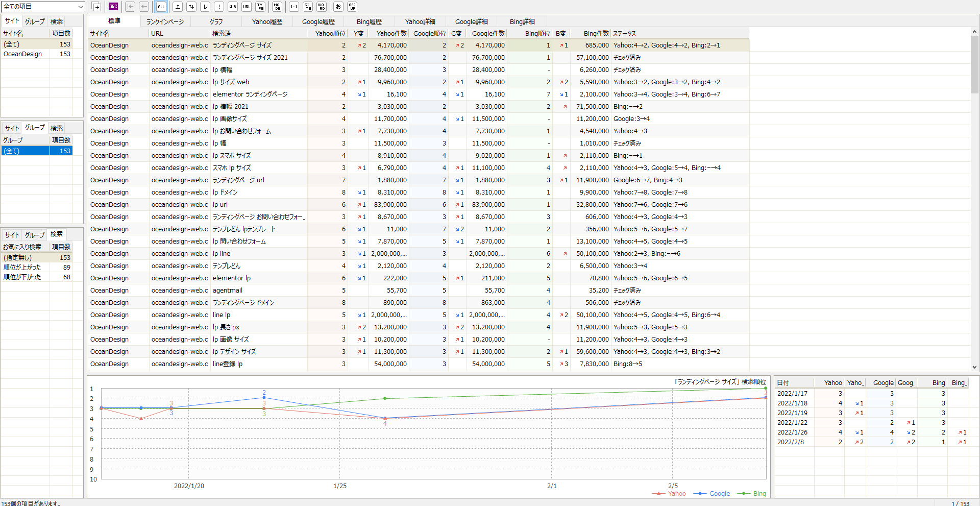
Task: Select グループ tab in top-left site panel
Action: (x=35, y=21)
